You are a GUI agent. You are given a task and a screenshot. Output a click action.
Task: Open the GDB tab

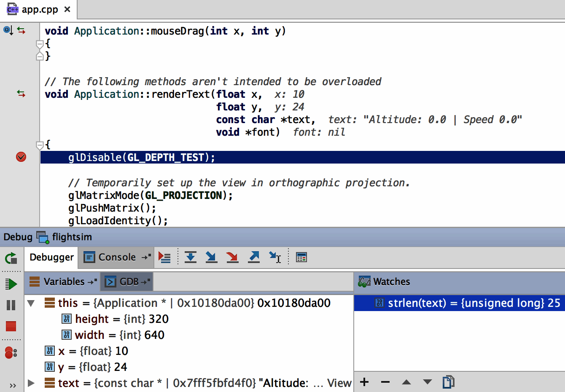[126, 282]
